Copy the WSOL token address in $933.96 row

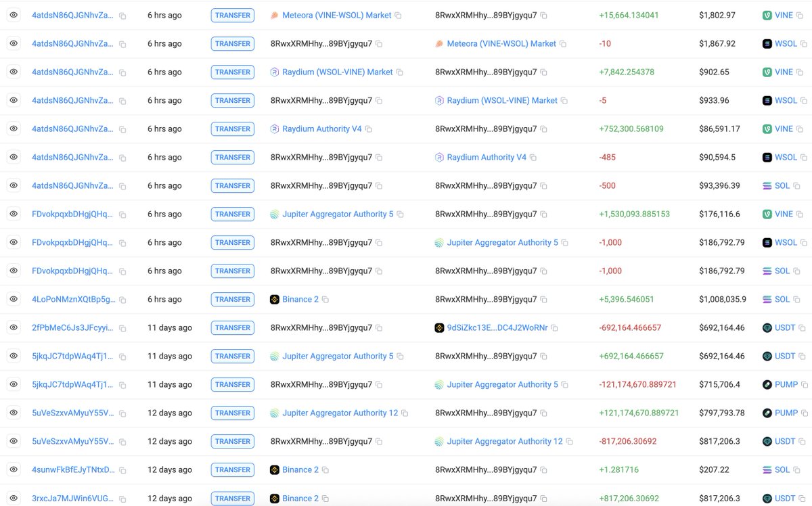point(804,101)
